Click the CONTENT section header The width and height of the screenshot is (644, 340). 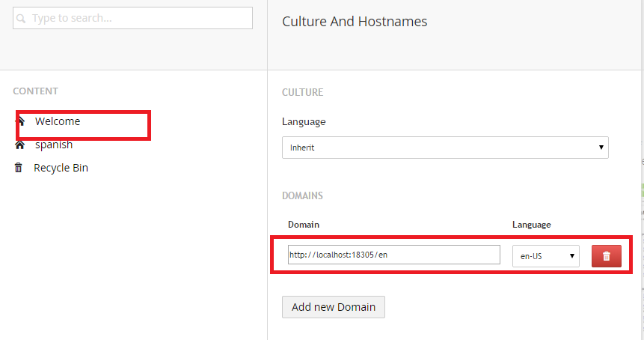35,91
